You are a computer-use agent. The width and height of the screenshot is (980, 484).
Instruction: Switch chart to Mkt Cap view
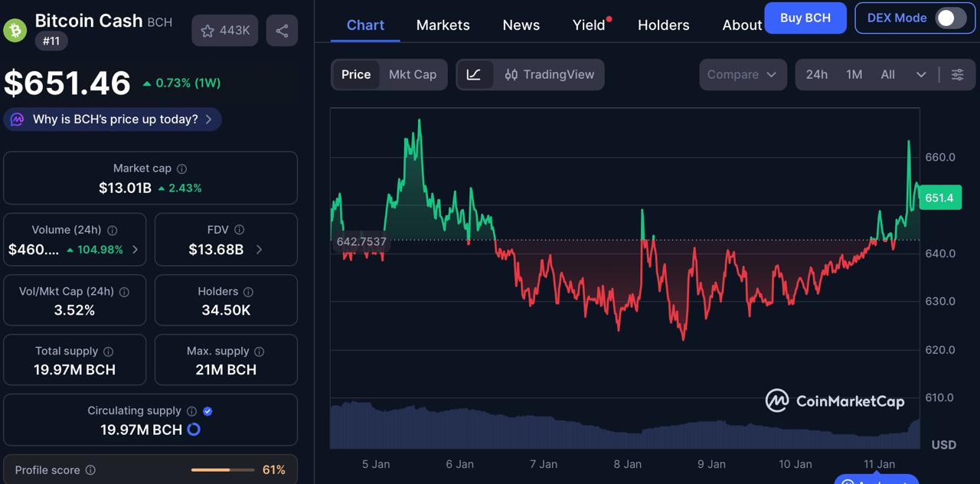[413, 74]
